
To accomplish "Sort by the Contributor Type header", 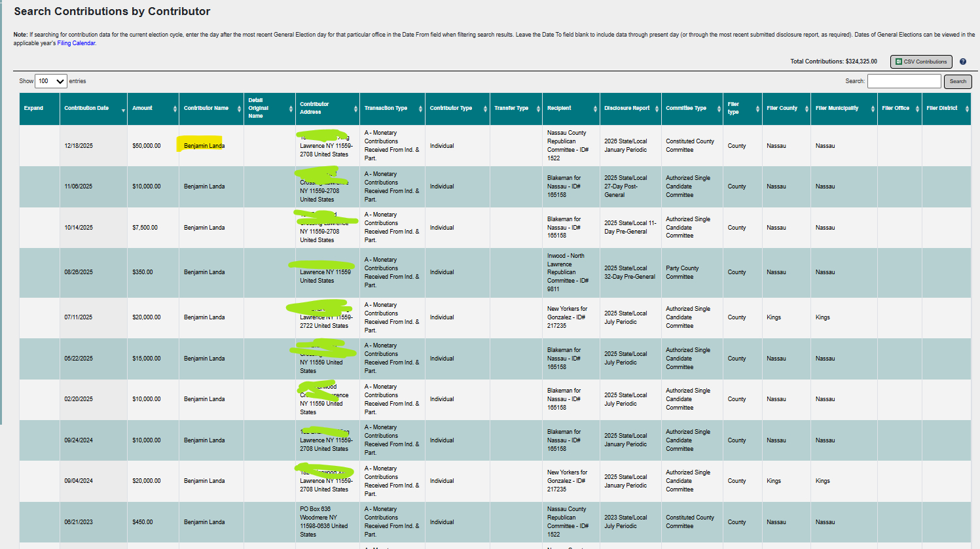I will (451, 109).
